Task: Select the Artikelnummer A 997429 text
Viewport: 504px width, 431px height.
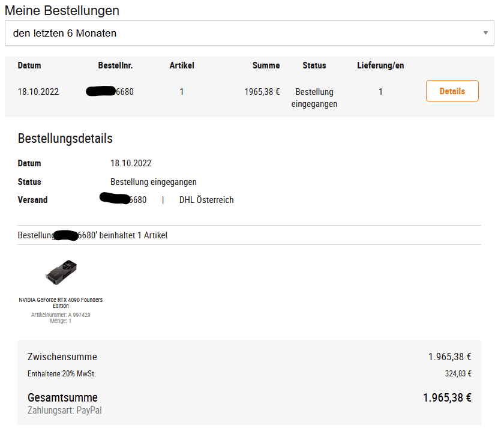Action: pos(61,315)
